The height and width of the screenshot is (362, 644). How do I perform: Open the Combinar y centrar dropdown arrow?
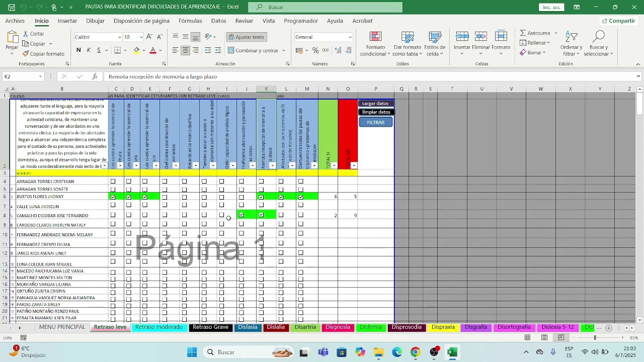(x=284, y=50)
